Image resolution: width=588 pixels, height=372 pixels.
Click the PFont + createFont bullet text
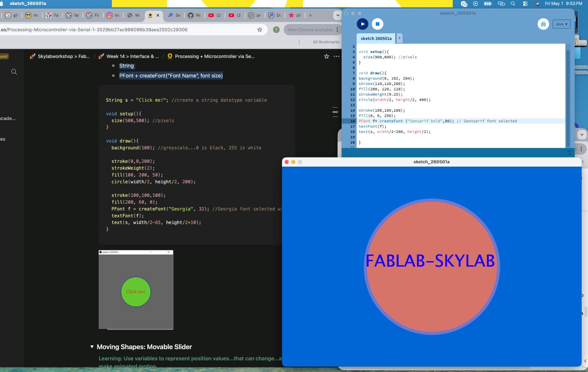pos(171,76)
